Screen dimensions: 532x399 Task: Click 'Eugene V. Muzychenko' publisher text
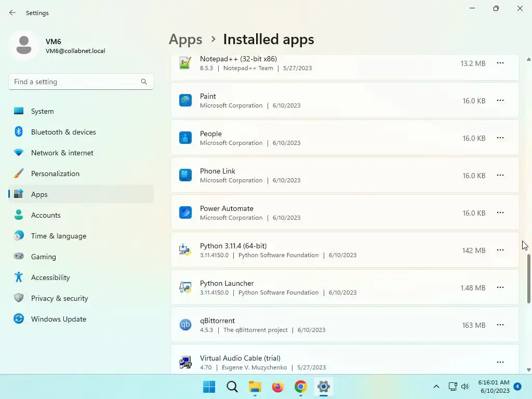pyautogui.click(x=254, y=367)
